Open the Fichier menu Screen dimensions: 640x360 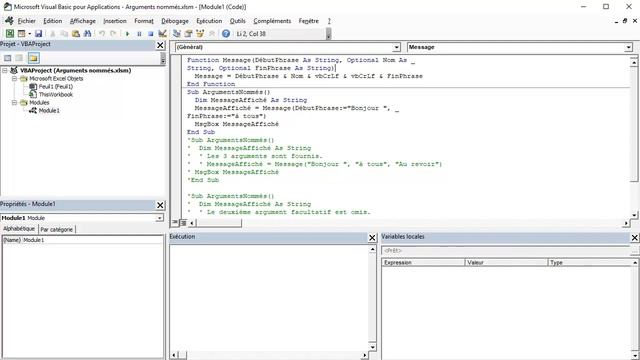pos(27,21)
